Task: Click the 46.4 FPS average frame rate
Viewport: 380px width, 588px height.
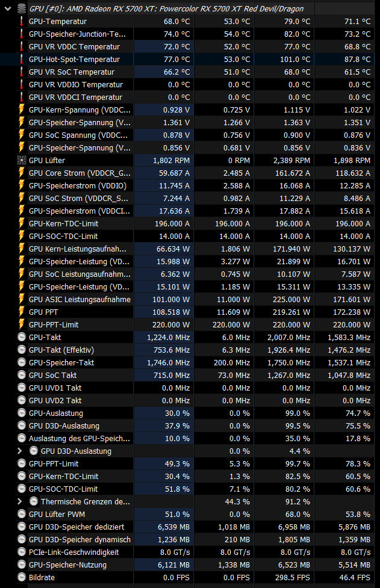Action: [x=355, y=578]
